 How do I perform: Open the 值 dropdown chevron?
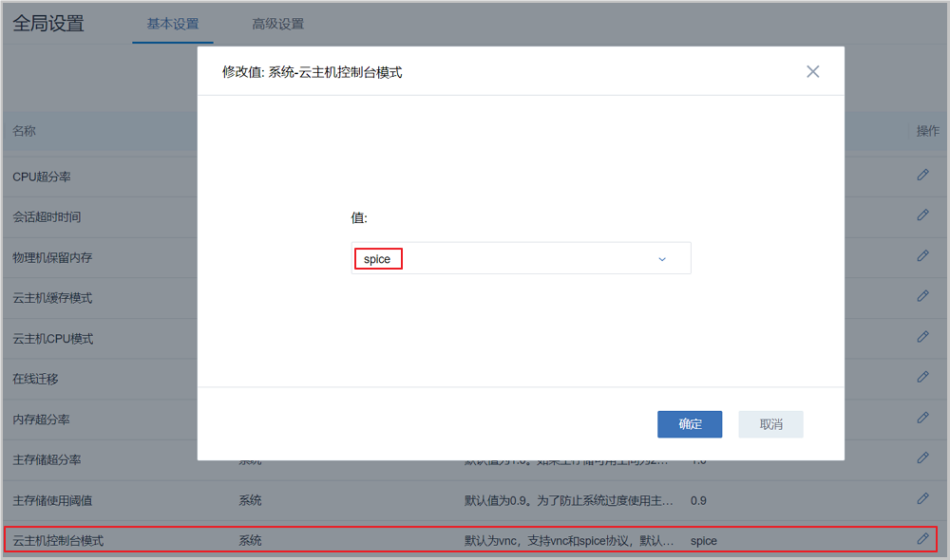click(x=661, y=259)
